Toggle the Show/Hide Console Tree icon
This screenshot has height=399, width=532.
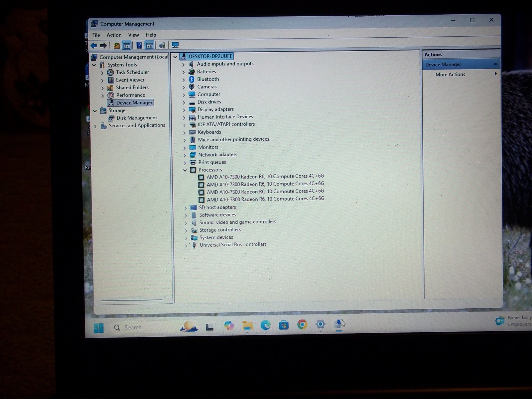point(127,46)
